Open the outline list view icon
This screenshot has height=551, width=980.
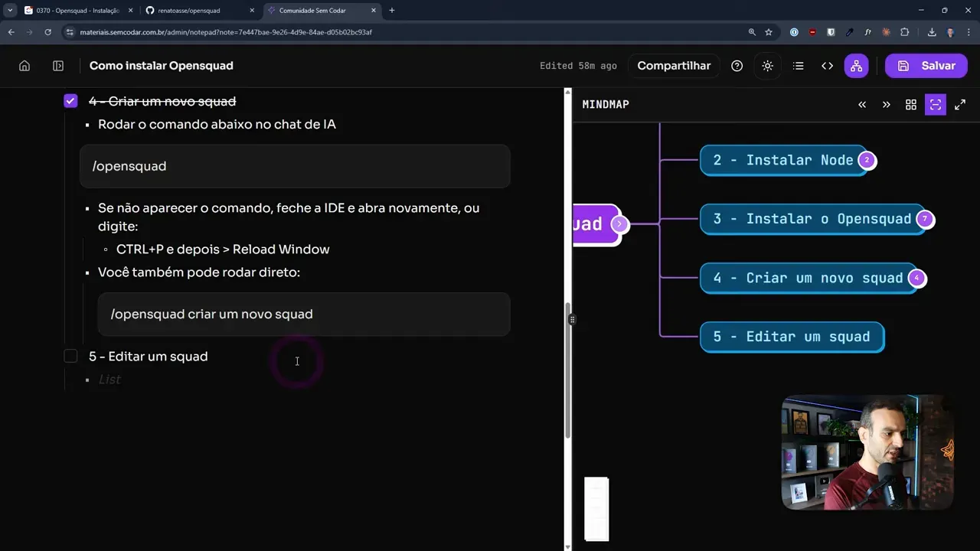pyautogui.click(x=798, y=65)
